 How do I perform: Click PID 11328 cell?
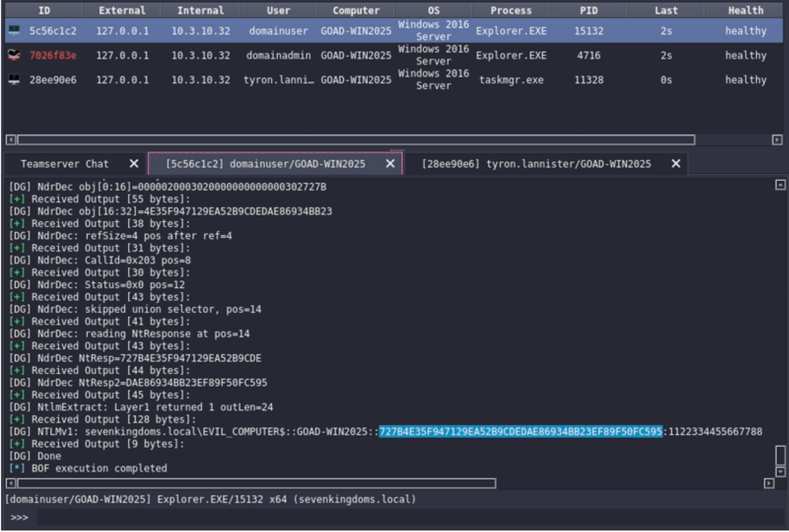588,79
